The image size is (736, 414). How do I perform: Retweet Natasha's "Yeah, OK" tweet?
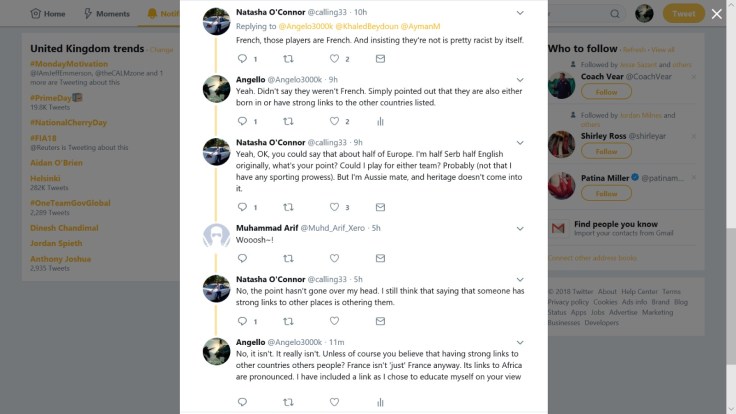pos(288,207)
